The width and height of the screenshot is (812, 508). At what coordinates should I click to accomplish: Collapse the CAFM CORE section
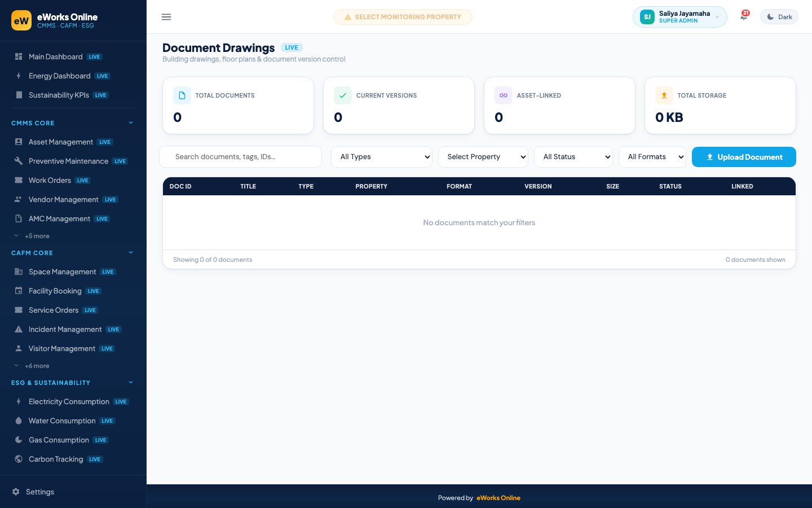[x=73, y=253]
